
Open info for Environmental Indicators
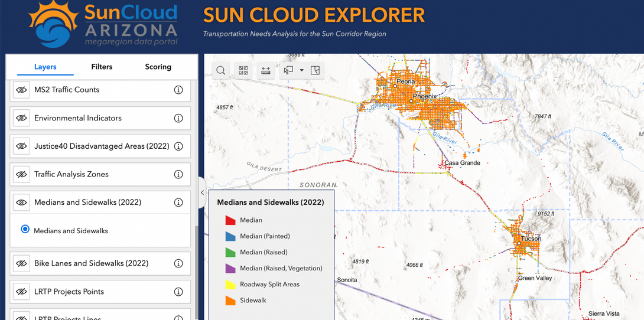pos(178,117)
